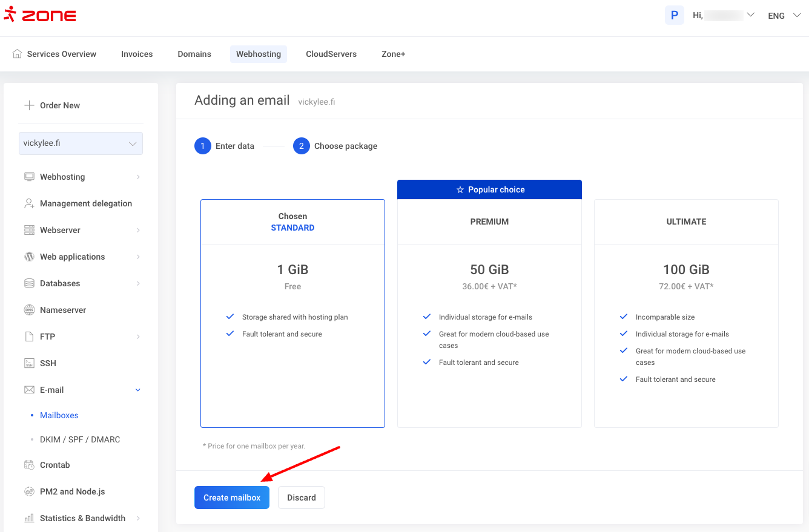Click the Zone logo in header
The image size is (809, 532).
pyautogui.click(x=40, y=15)
